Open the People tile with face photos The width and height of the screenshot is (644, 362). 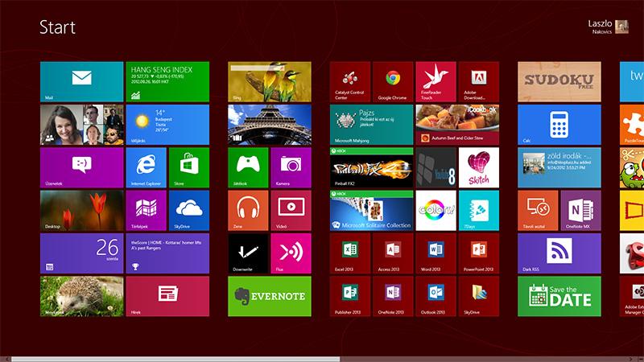pos(82,125)
